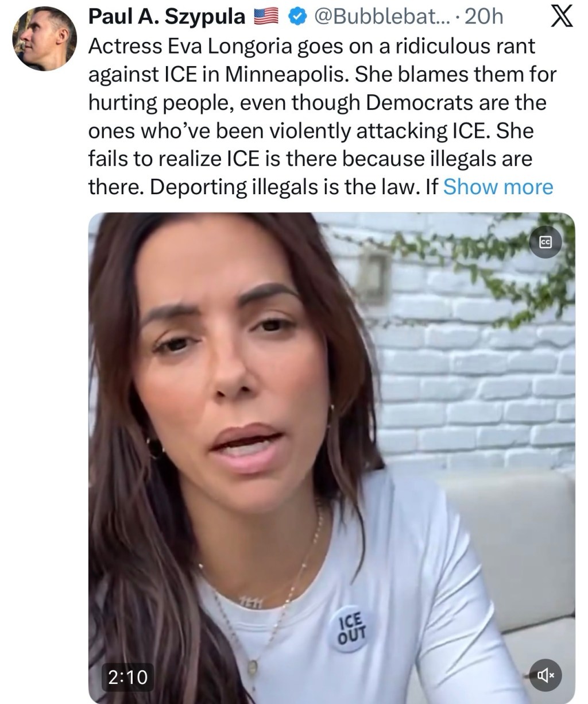The image size is (588, 704).
Task: Open the Paul A. Szypula display name
Action: pyautogui.click(x=167, y=17)
